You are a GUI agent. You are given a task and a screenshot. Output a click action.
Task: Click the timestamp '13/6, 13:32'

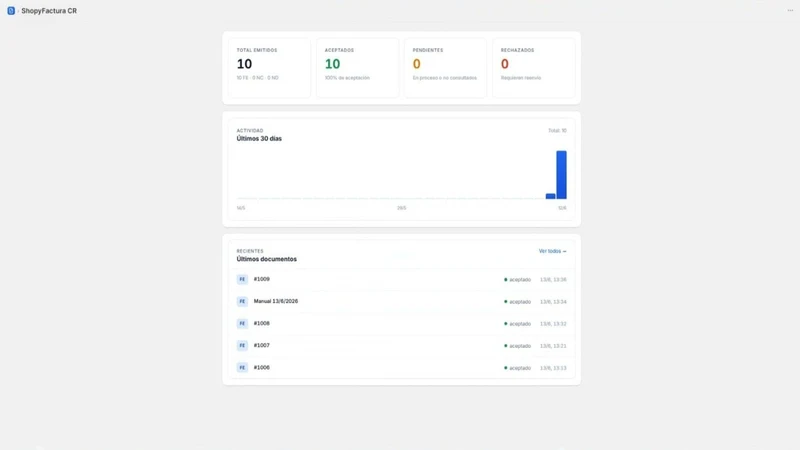point(553,324)
